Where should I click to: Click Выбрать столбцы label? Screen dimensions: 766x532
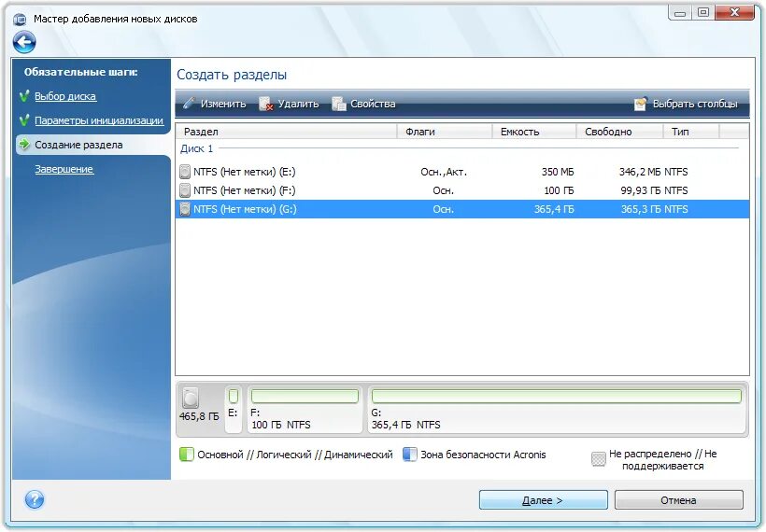[x=695, y=104]
